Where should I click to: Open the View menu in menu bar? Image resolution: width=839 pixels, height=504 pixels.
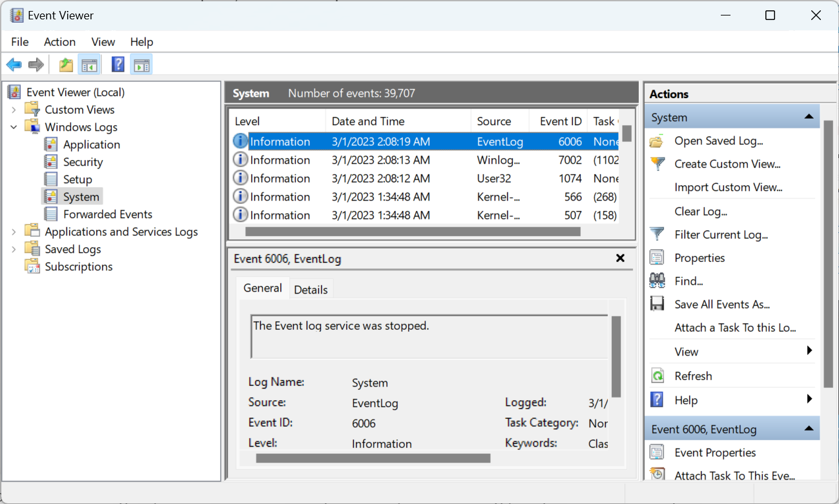[x=103, y=42]
